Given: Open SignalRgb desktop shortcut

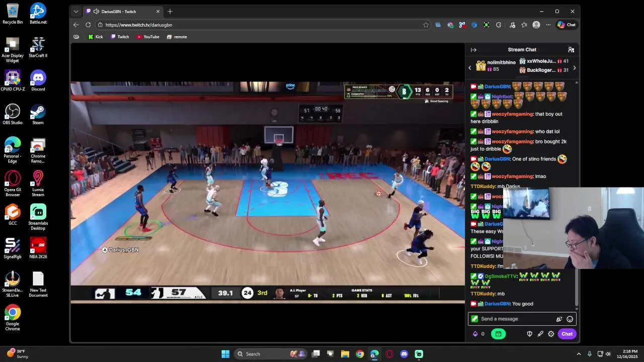Looking at the screenshot, I should click(x=13, y=248).
